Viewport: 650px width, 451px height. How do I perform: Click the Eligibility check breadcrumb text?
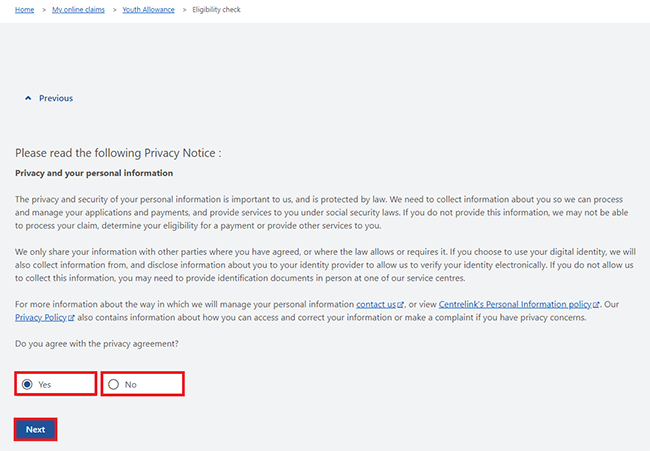pyautogui.click(x=216, y=10)
